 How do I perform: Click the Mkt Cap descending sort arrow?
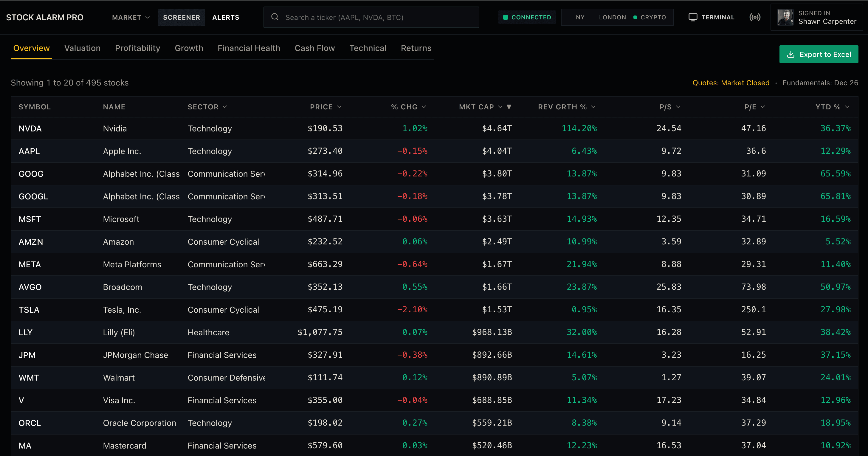coord(509,107)
